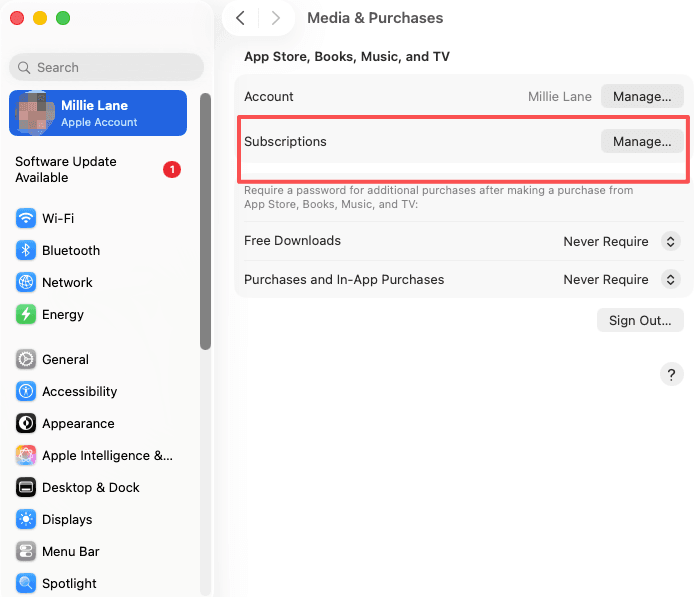The height and width of the screenshot is (597, 698).
Task: Open the Menu Bar icon
Action: click(x=26, y=552)
